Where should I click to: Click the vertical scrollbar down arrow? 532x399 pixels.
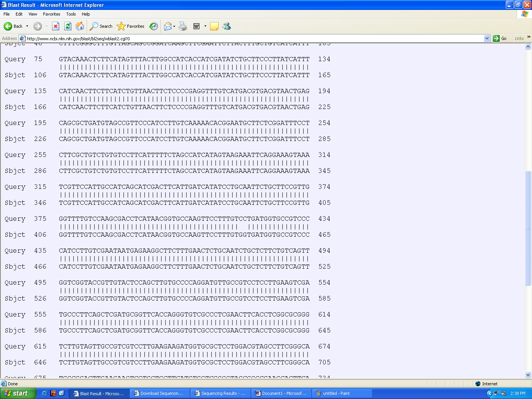click(x=528, y=375)
